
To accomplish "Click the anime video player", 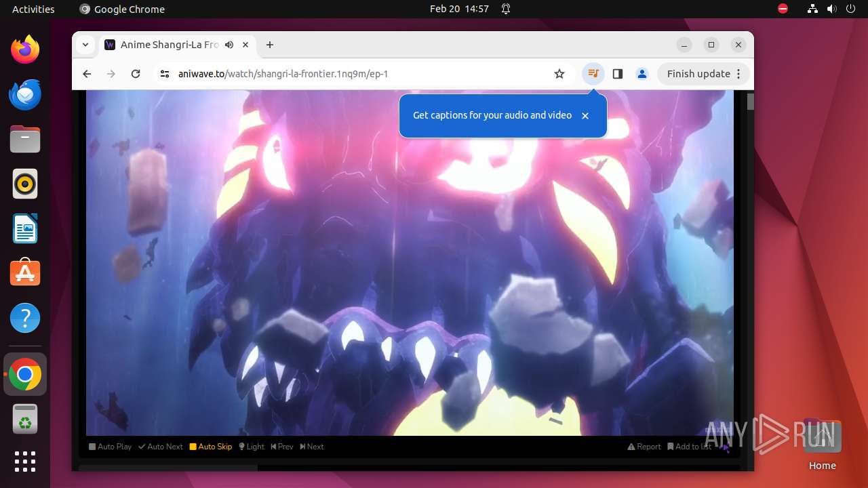I will pos(410,263).
